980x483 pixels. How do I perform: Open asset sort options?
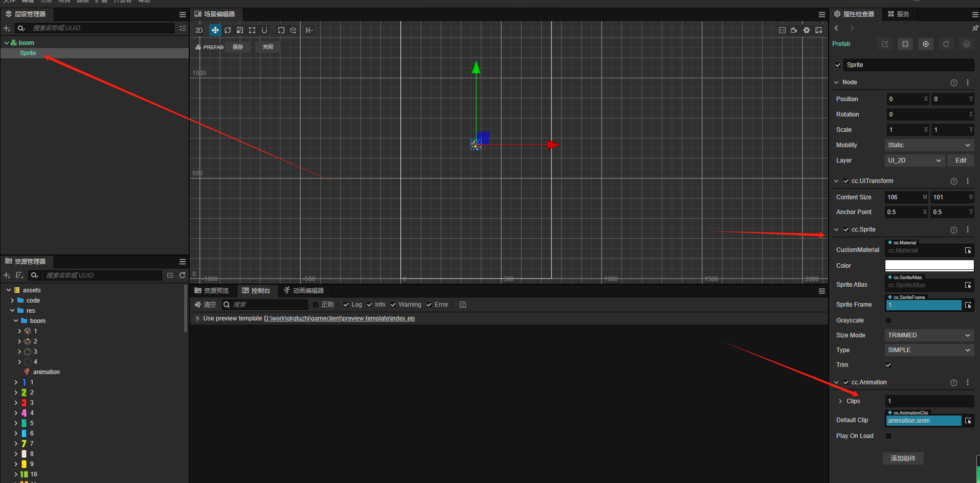coord(19,275)
